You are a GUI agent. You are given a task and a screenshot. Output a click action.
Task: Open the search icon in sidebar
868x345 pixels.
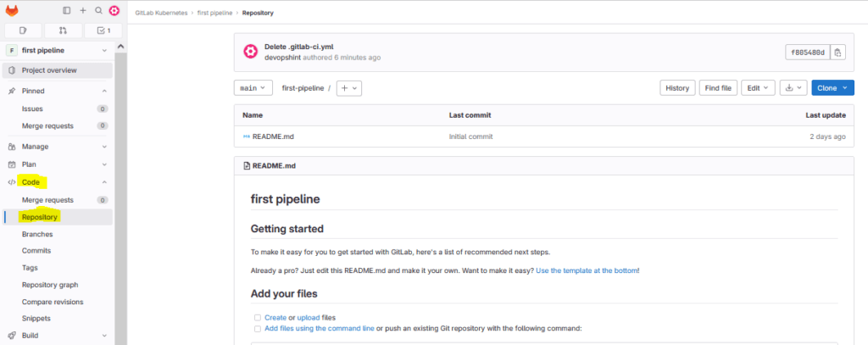coord(98,10)
